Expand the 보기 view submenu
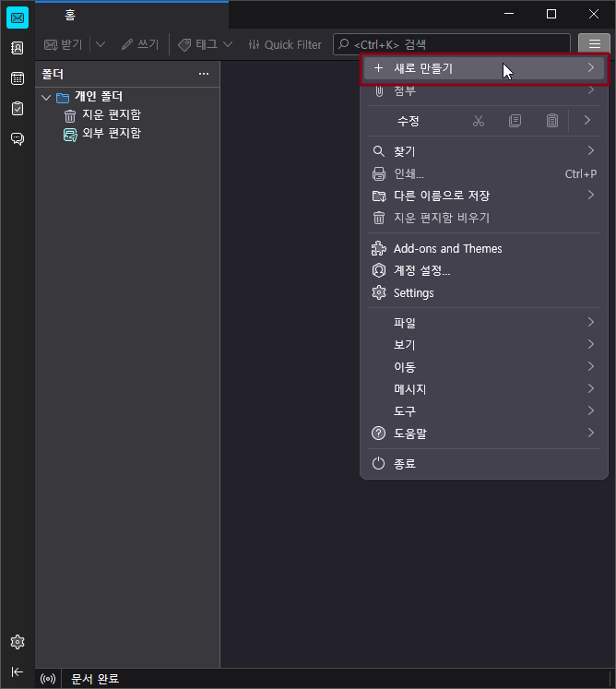 (x=484, y=345)
